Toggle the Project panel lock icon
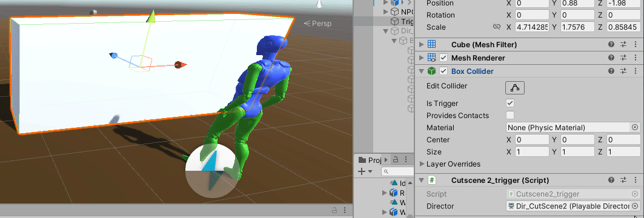Image resolution: width=644 pixels, height=218 pixels. tap(396, 159)
